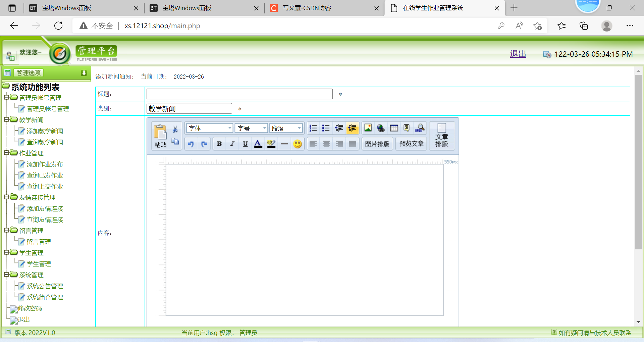Open the font color picker
The width and height of the screenshot is (644, 342).
pos(258,144)
